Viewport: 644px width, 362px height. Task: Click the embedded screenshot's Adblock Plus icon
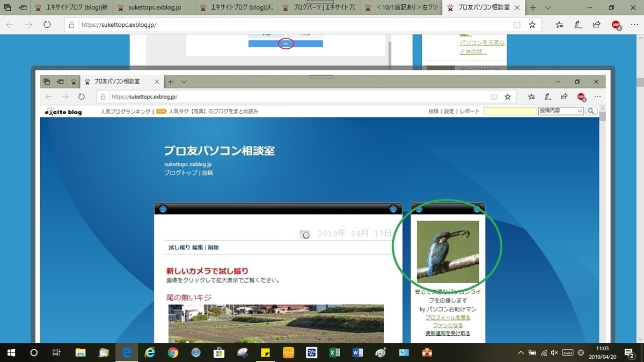tap(581, 97)
